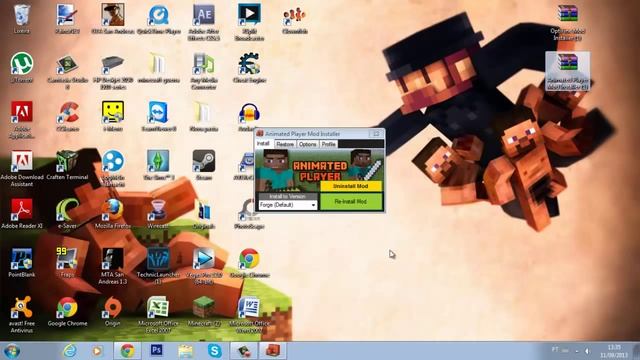Viewport: 640px width, 360px height.
Task: Open Skype from the taskbar
Action: pos(215,351)
